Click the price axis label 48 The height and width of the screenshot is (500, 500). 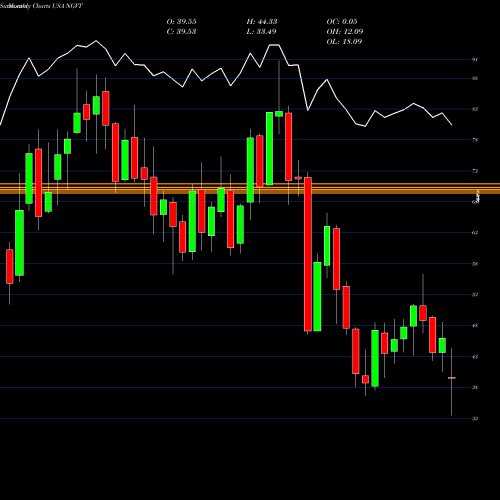coord(475,326)
